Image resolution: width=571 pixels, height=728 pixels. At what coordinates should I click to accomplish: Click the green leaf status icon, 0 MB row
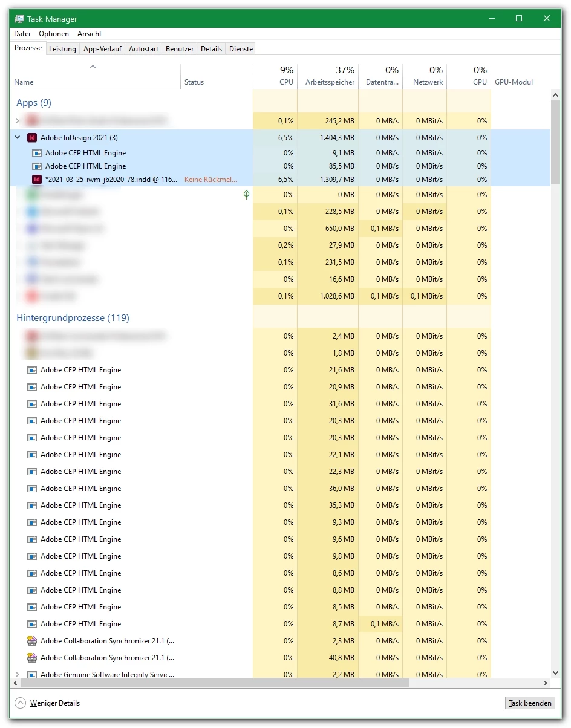point(246,195)
